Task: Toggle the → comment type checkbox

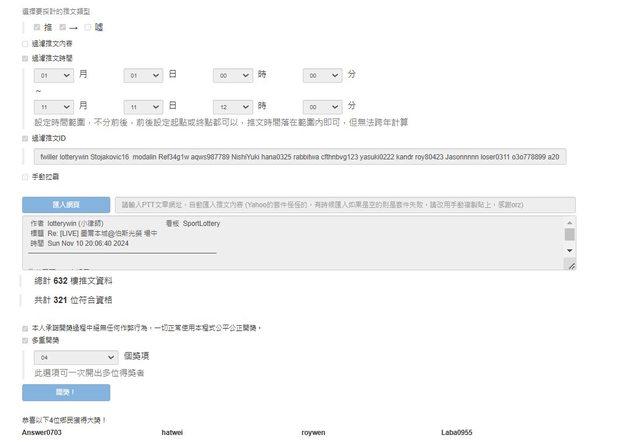Action: pyautogui.click(x=61, y=28)
